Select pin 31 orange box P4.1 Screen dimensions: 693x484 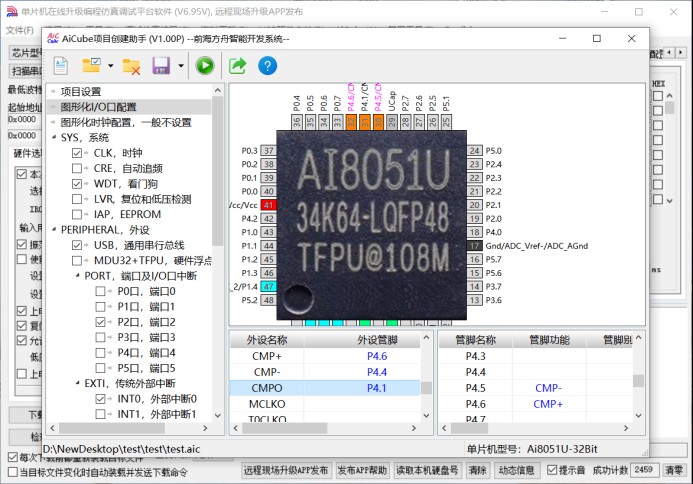365,122
